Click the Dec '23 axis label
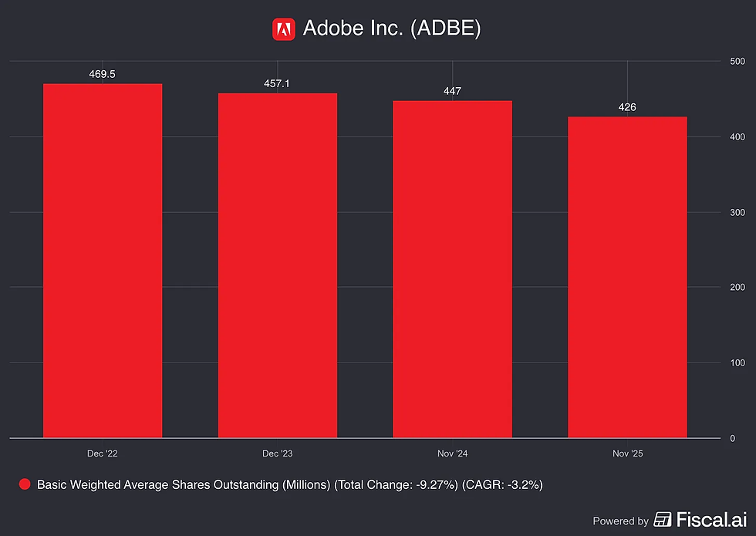This screenshot has height=536, width=756. pyautogui.click(x=277, y=453)
